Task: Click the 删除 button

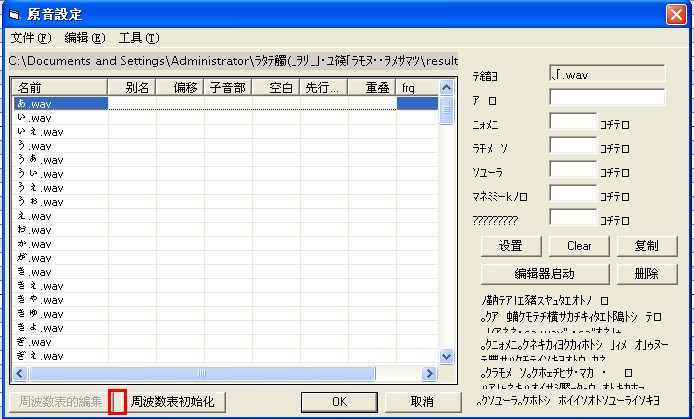Action: tap(647, 274)
